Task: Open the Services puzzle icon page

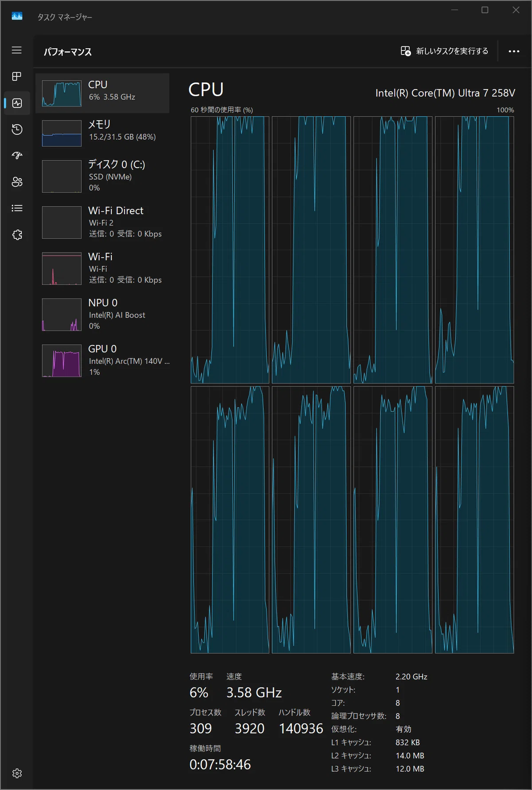Action: (x=17, y=235)
